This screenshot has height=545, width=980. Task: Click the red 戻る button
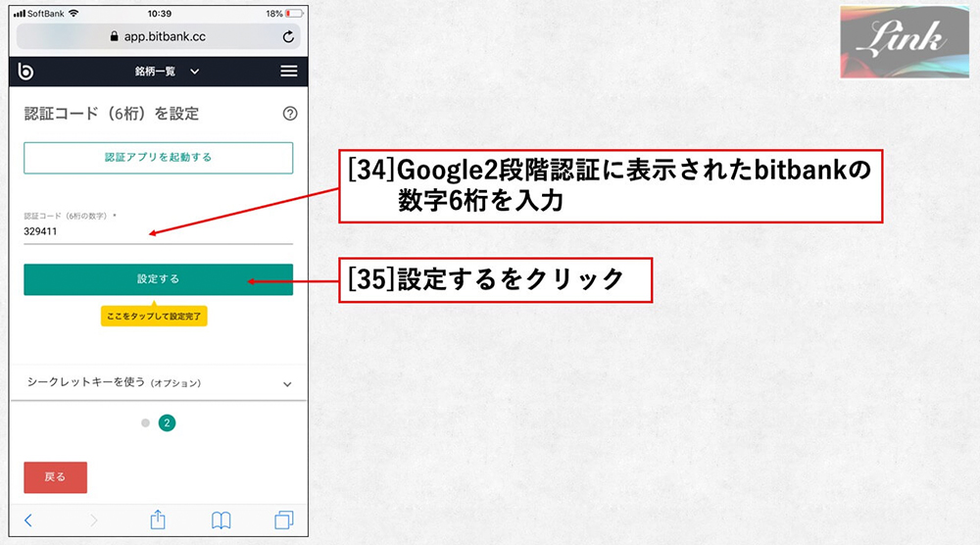[56, 477]
